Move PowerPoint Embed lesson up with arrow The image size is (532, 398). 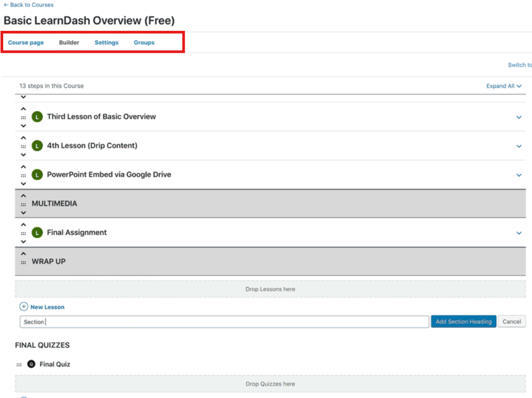(x=23, y=166)
